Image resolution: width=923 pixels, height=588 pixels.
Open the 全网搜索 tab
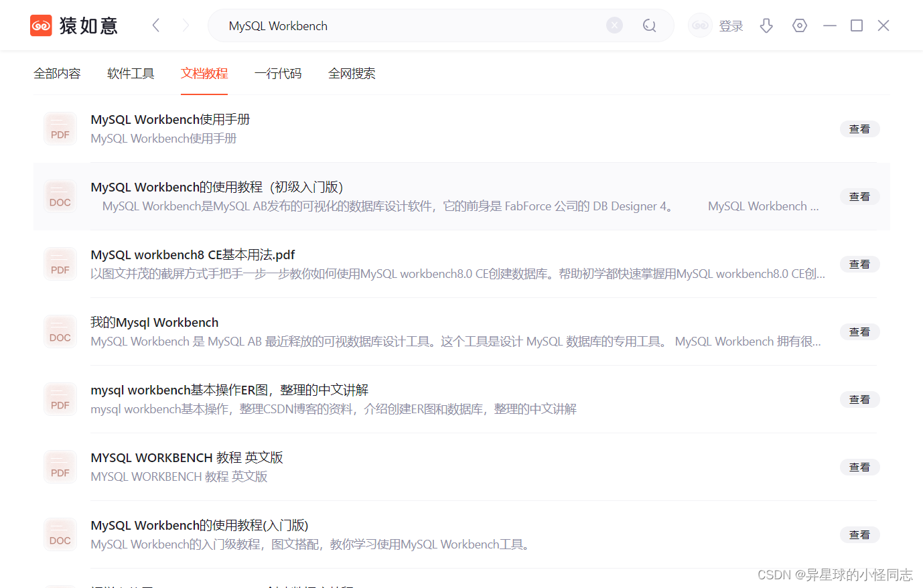pyautogui.click(x=352, y=74)
